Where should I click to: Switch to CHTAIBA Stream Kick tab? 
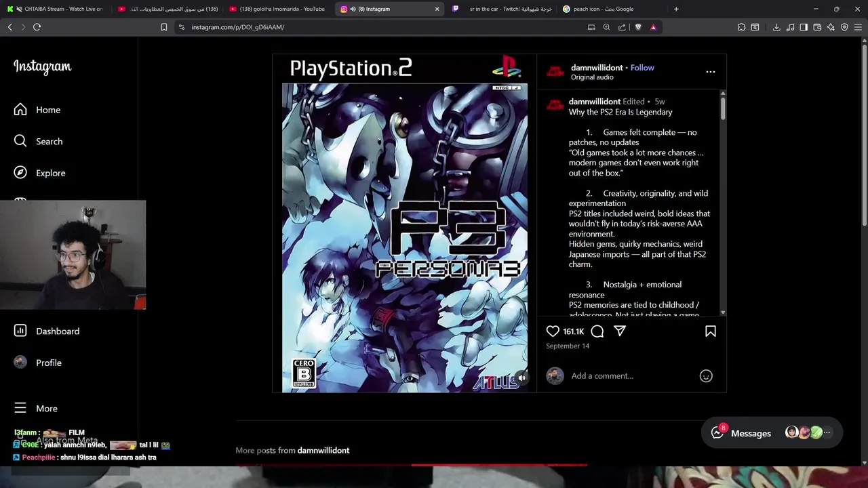(56, 9)
